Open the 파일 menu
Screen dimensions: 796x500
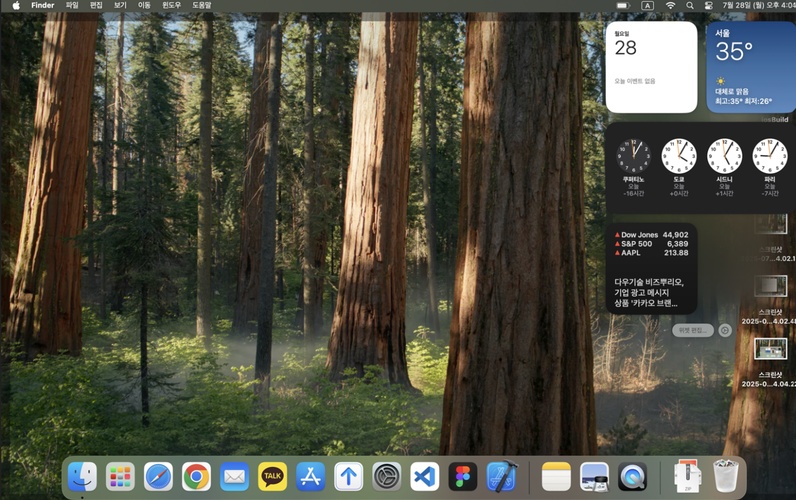coord(72,5)
